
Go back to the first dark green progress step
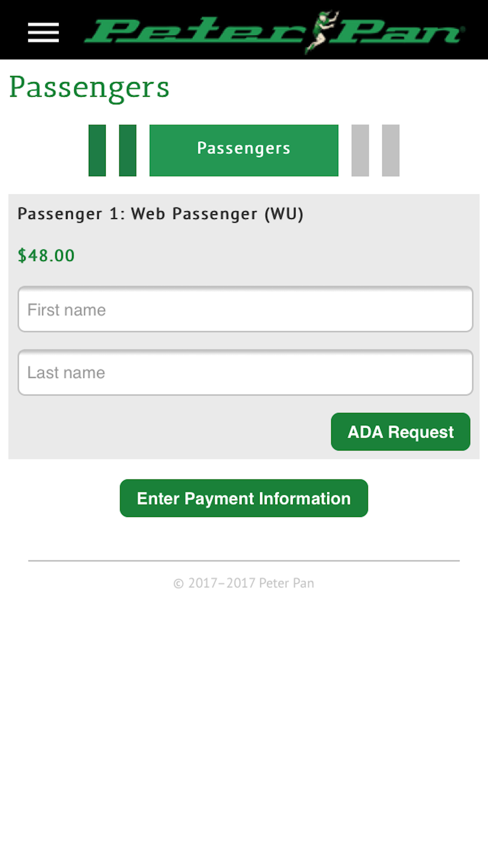pos(97,150)
